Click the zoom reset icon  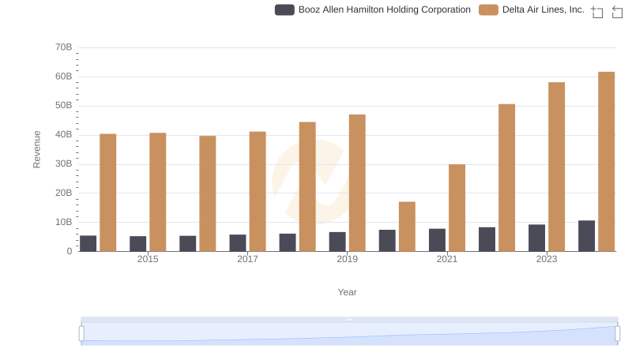[617, 12]
